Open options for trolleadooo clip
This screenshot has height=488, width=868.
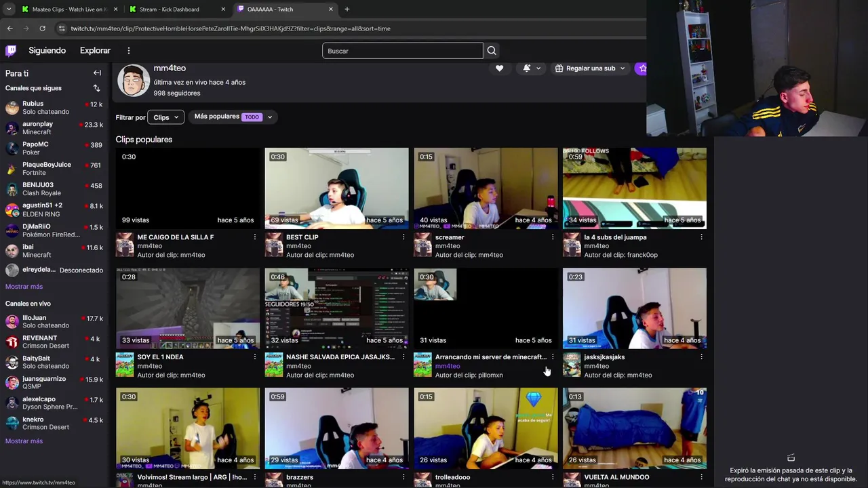553,477
